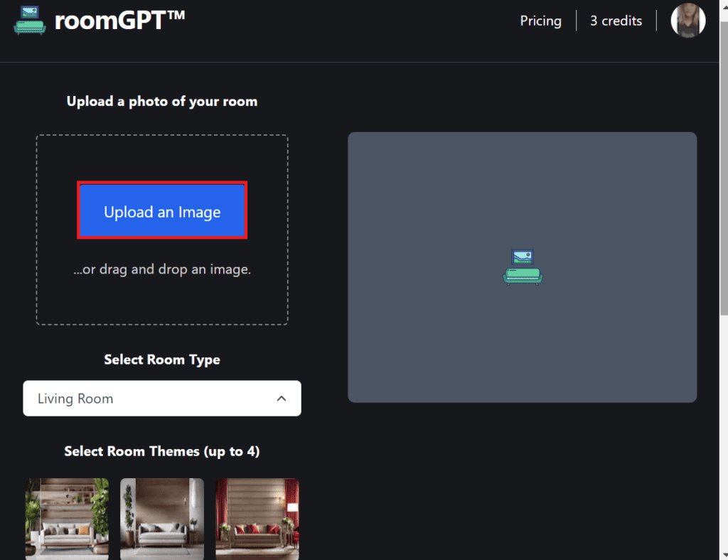
Task: Click the sofa placeholder icon in preview
Action: click(522, 267)
